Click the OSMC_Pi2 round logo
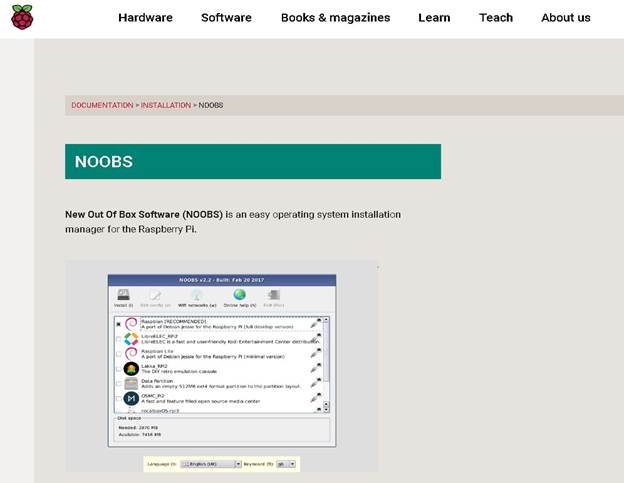 pos(131,398)
